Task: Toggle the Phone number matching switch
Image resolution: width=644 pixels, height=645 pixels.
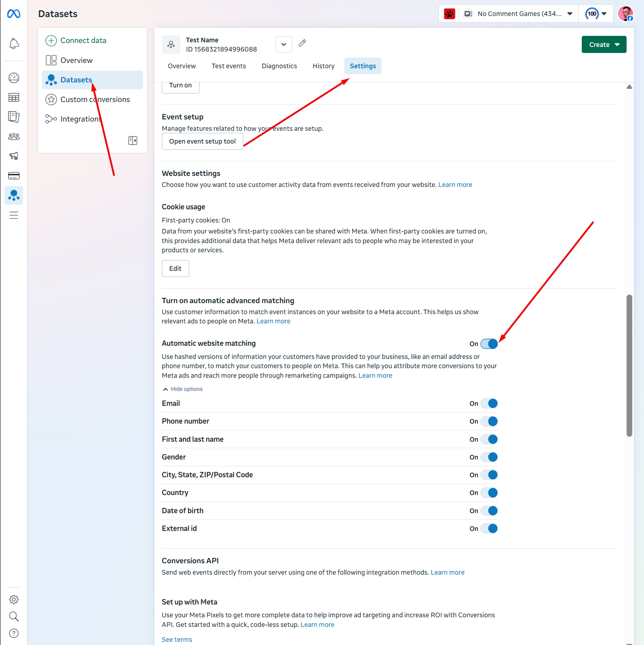Action: (489, 421)
